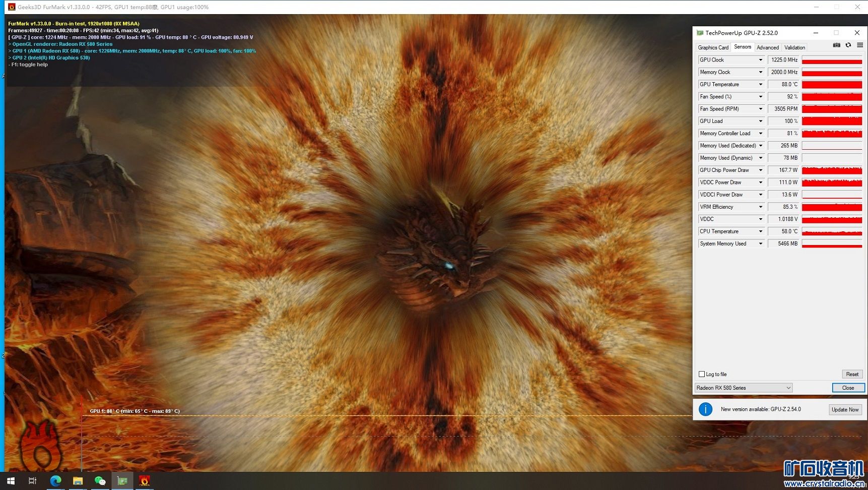Click the Close button in GPU-Z

point(848,388)
